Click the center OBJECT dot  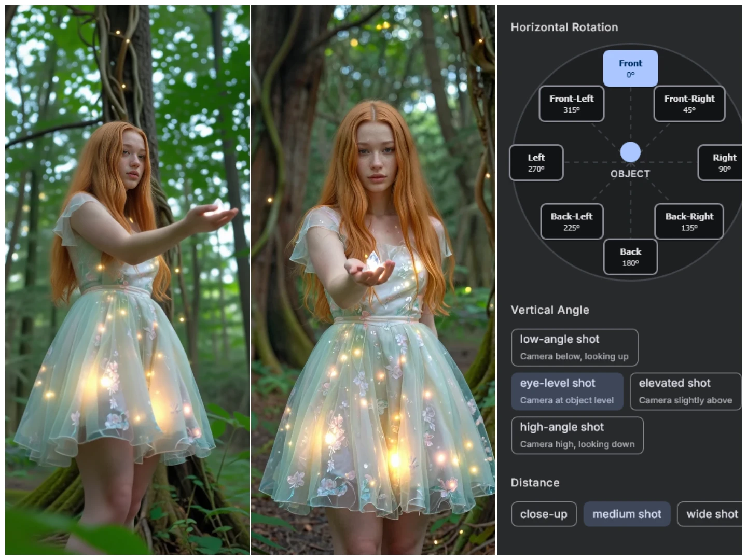point(630,152)
